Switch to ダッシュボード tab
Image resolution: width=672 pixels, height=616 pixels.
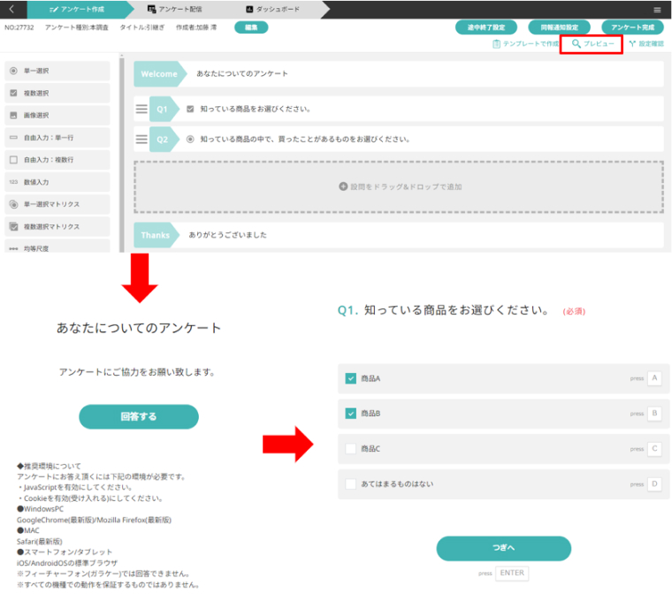pyautogui.click(x=273, y=9)
